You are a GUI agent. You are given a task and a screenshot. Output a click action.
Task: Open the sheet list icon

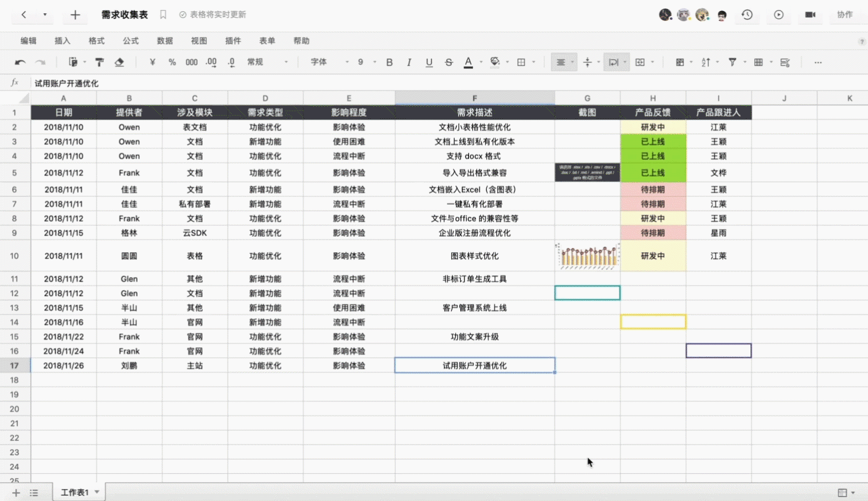pos(34,493)
